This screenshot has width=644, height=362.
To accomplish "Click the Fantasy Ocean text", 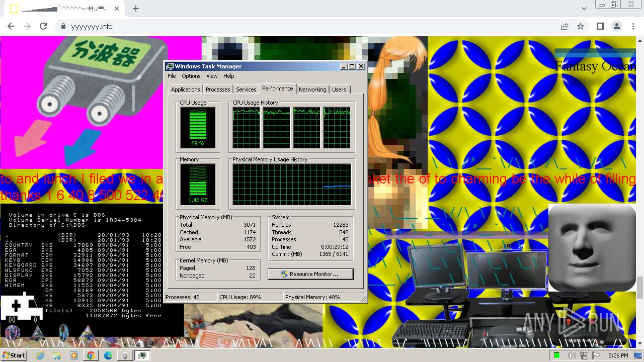I will [x=595, y=66].
